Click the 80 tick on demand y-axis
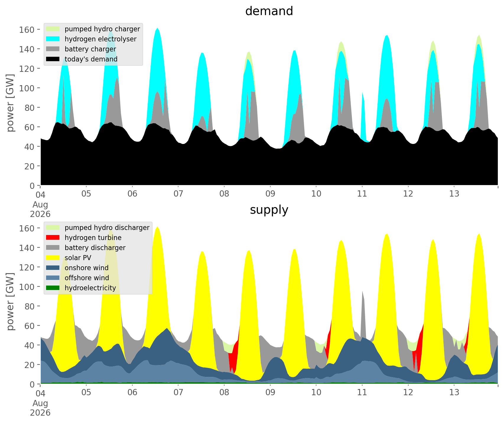504x423 pixels. click(29, 108)
